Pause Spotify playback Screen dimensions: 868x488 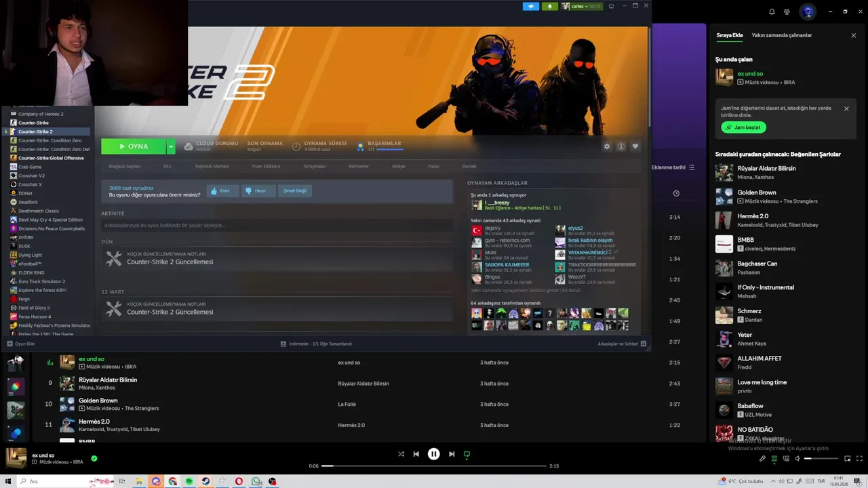pyautogui.click(x=434, y=454)
